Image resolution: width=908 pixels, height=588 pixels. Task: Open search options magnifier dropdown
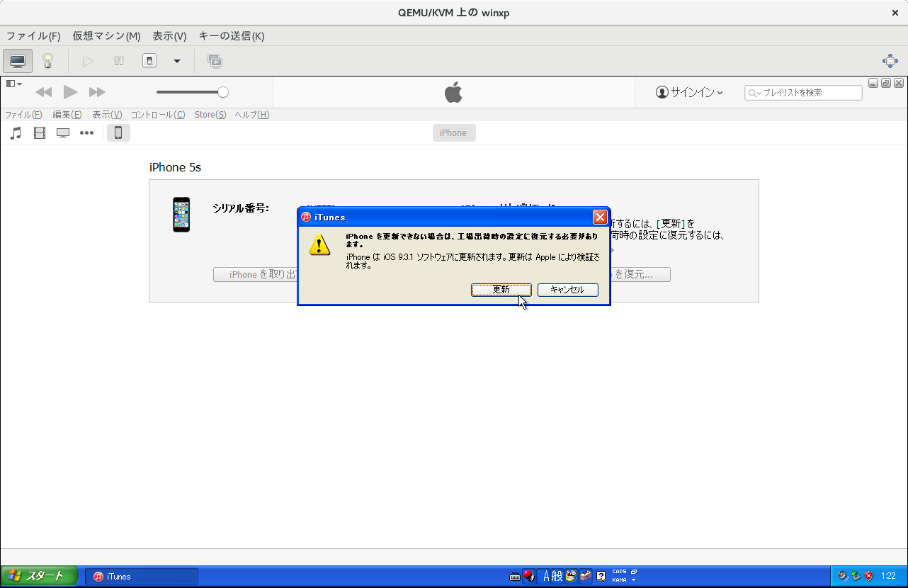click(754, 93)
